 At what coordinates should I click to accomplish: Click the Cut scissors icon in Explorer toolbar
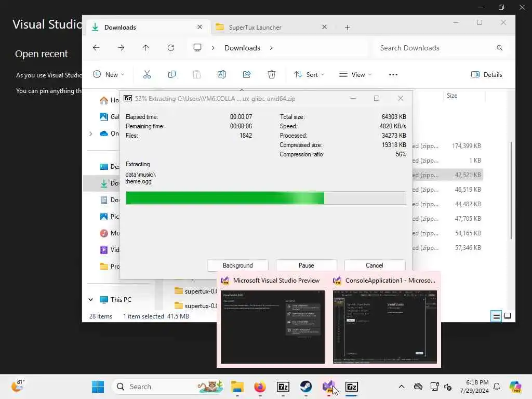tap(147, 75)
